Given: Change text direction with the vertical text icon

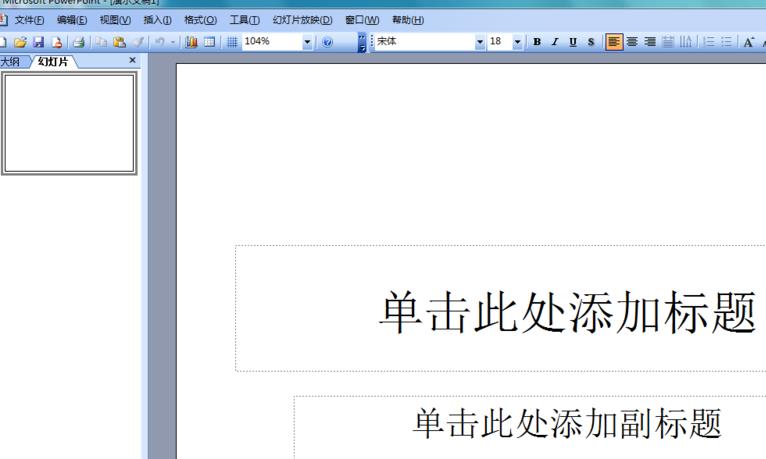Looking at the screenshot, I should click(x=686, y=42).
